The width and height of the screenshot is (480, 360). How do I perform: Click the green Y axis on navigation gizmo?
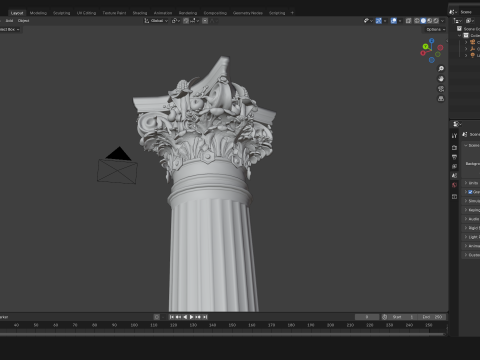426,47
